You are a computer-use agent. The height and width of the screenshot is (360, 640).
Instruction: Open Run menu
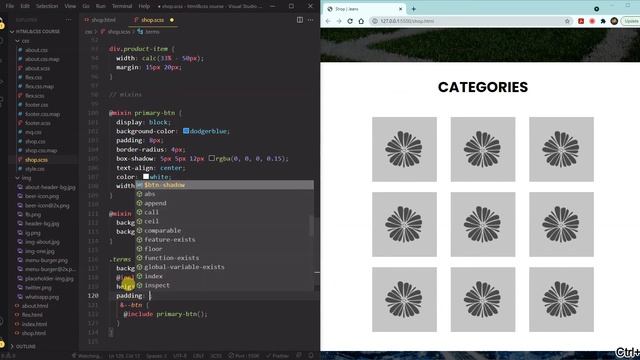(100, 6)
